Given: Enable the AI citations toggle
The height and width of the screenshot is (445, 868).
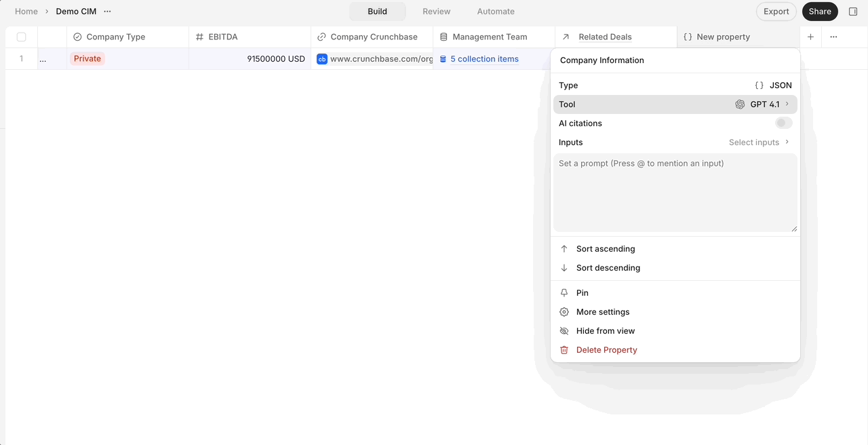Looking at the screenshot, I should pos(783,123).
